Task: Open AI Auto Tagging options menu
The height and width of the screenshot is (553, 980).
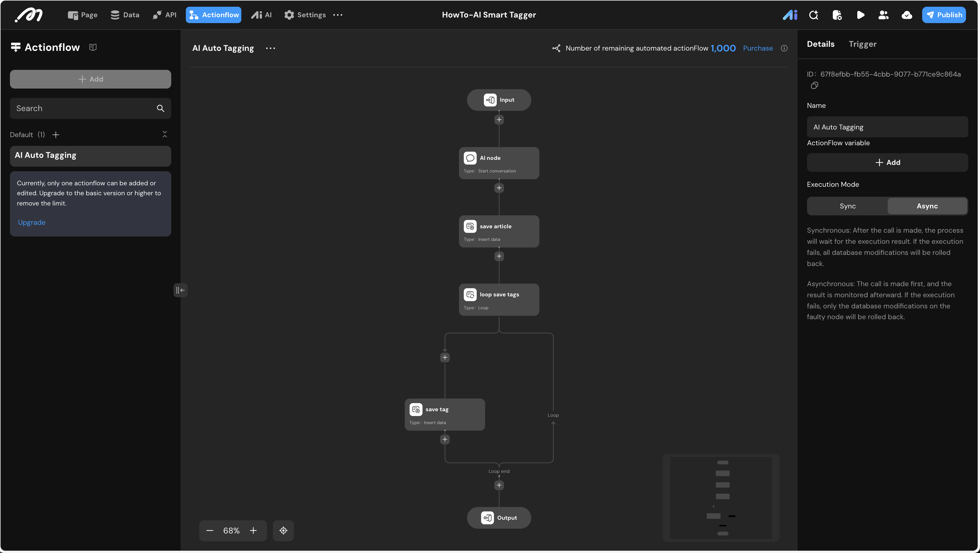Action: point(271,48)
